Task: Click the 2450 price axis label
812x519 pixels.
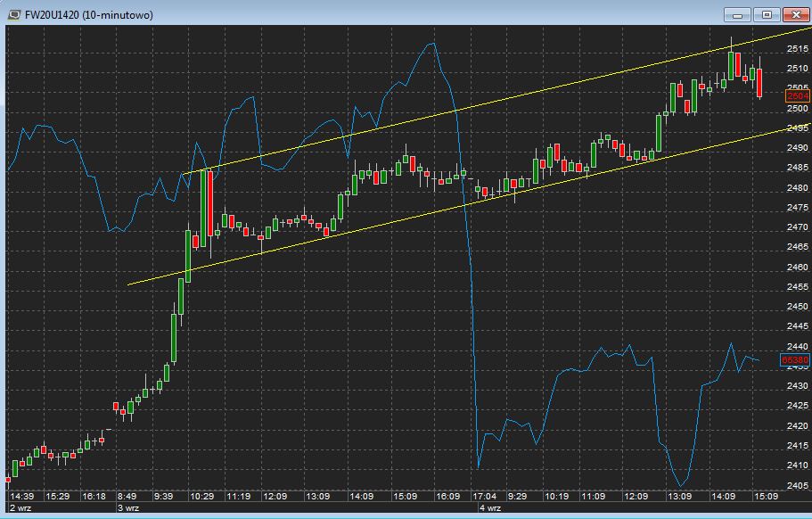Action: click(798, 306)
